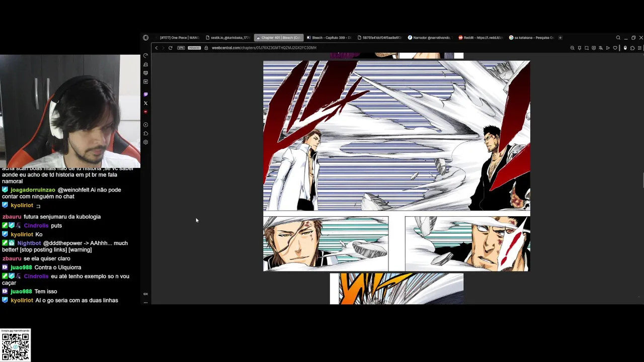
Task: Reload the page
Action: 171,48
